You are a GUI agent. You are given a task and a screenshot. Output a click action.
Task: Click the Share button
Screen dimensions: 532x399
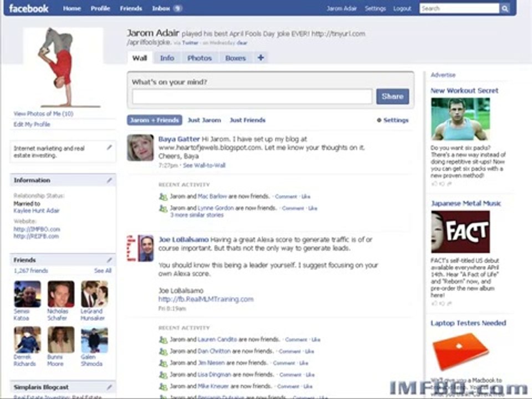392,96
